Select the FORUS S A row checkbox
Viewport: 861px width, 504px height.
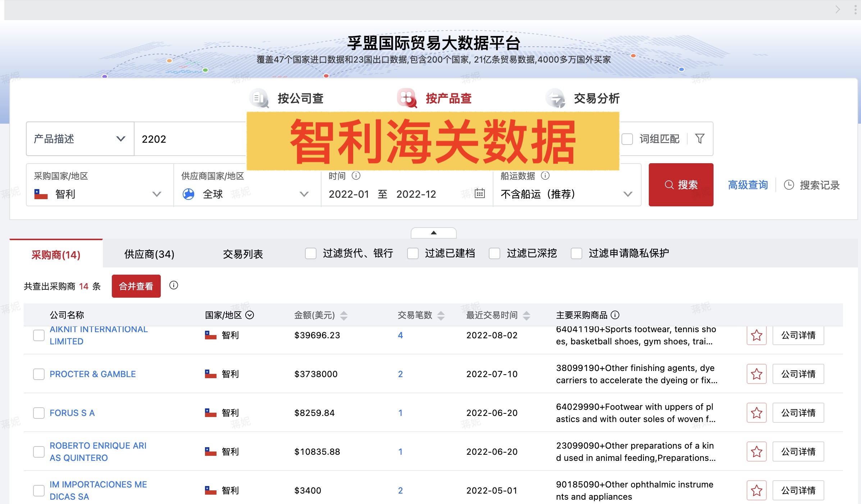38,413
